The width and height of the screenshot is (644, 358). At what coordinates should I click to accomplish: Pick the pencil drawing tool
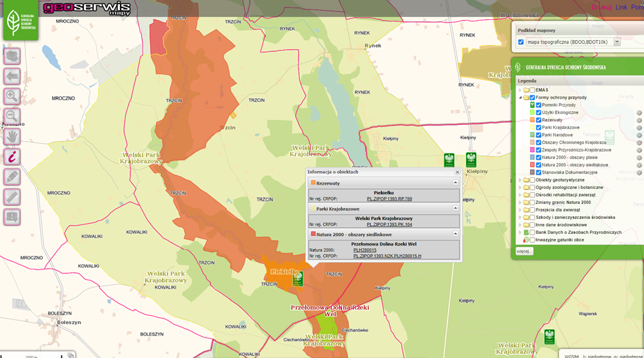[12, 177]
